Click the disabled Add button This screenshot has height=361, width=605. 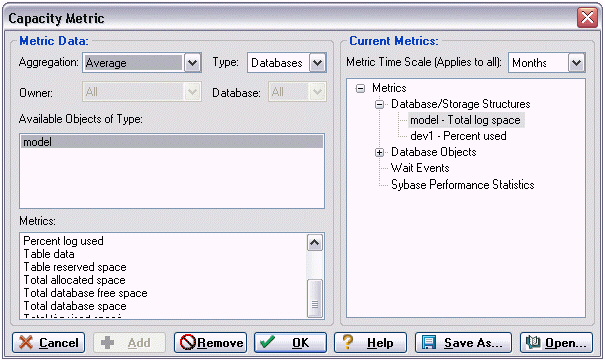click(130, 342)
